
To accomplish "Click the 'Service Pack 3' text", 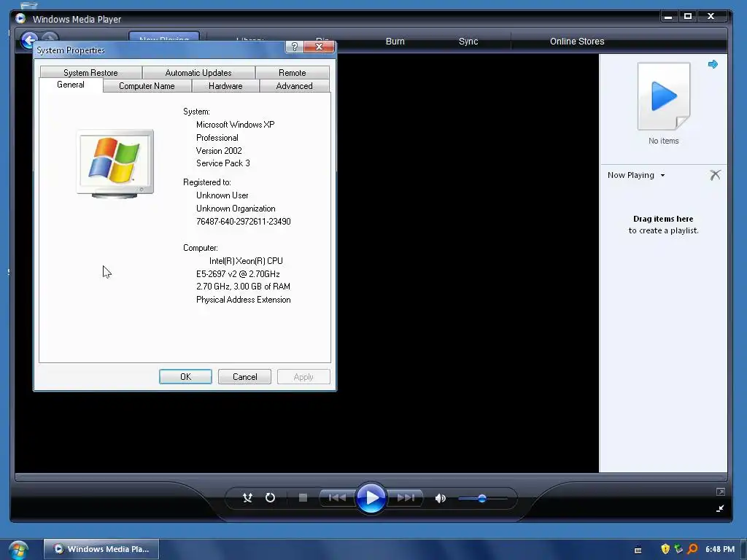I will (x=223, y=163).
